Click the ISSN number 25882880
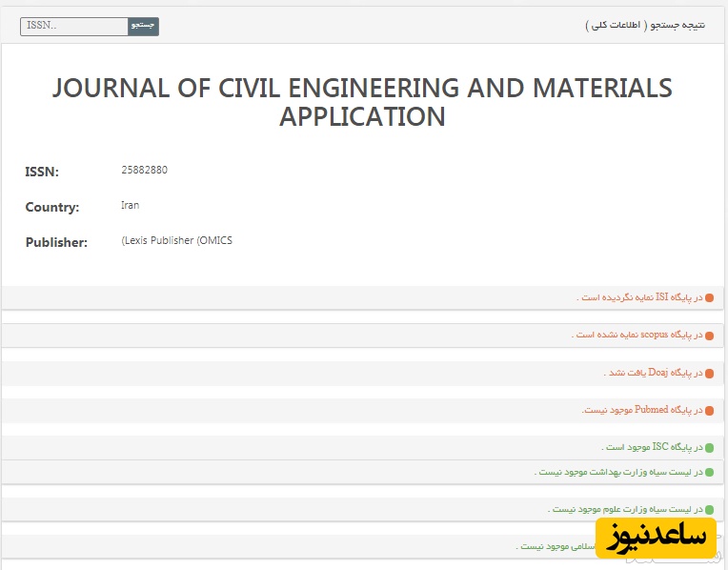Image resolution: width=728 pixels, height=570 pixels. tap(145, 171)
